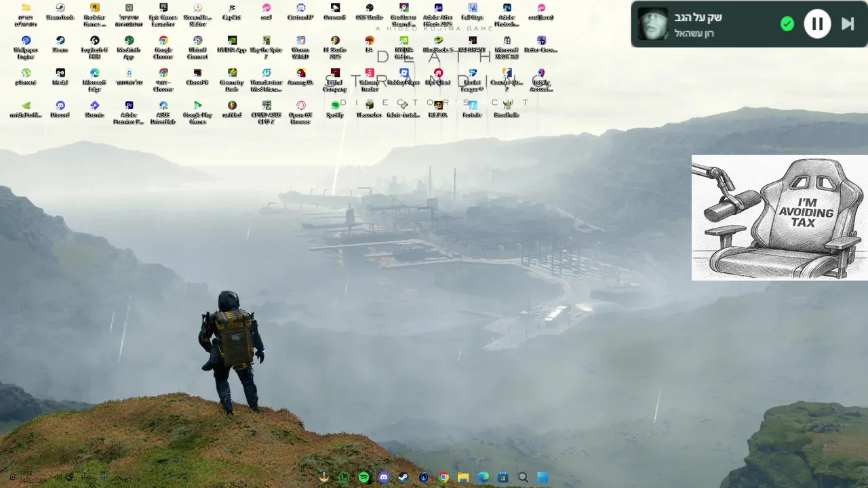The image size is (868, 488).
Task: Open the uTorrent desktop shortcut
Action: click(x=26, y=76)
